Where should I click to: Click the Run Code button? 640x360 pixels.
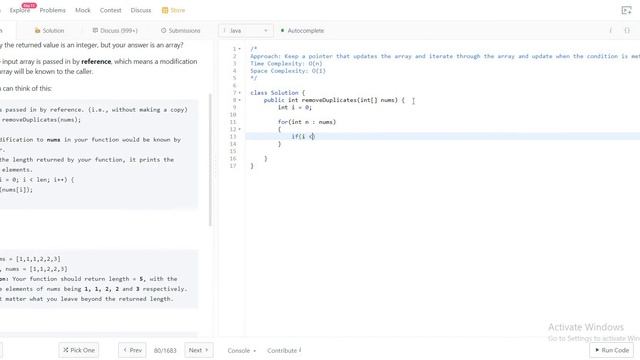point(611,350)
